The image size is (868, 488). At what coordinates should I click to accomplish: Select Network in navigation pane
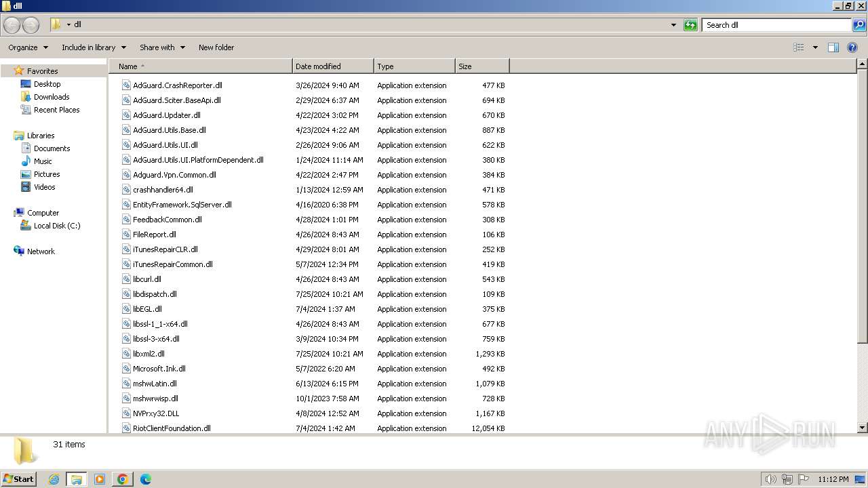41,251
